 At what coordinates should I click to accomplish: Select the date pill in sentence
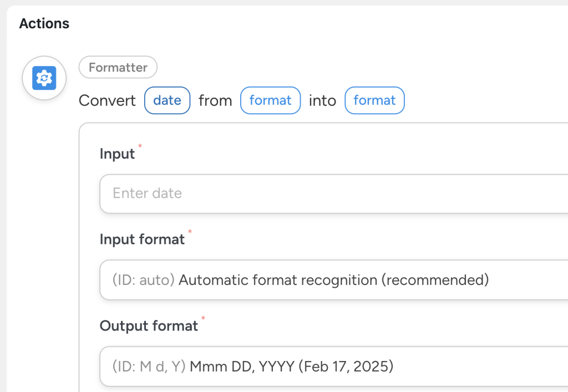167,100
